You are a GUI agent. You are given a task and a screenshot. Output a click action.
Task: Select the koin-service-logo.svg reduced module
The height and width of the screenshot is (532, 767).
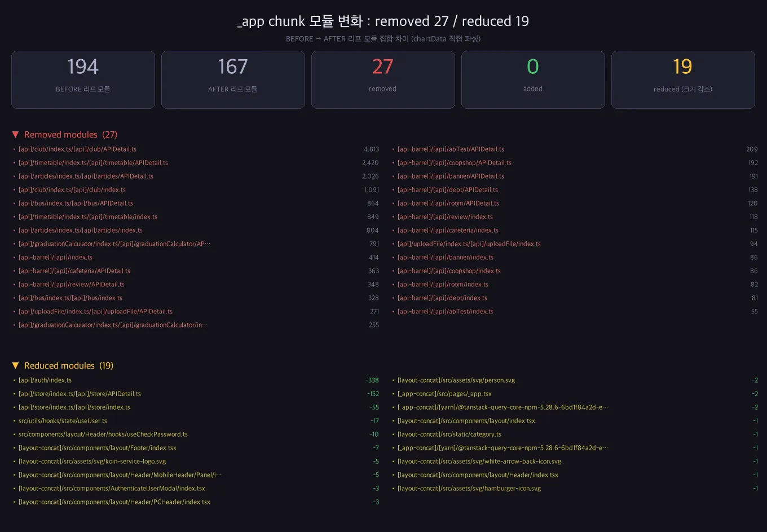tap(195, 462)
